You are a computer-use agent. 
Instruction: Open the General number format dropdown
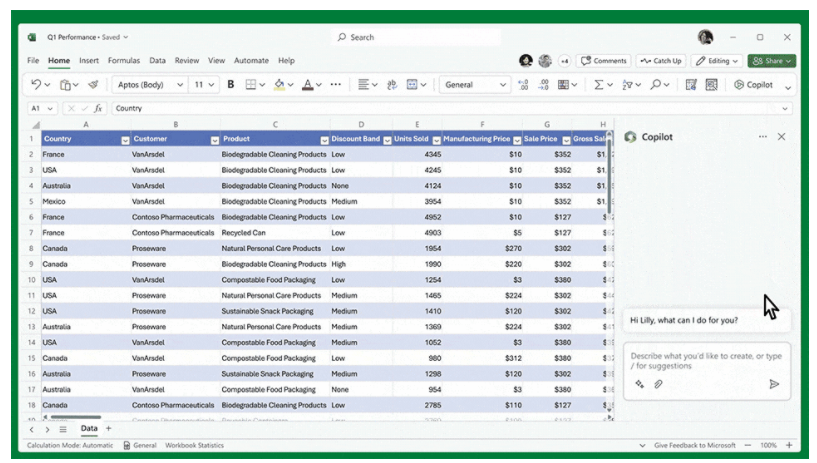(503, 84)
